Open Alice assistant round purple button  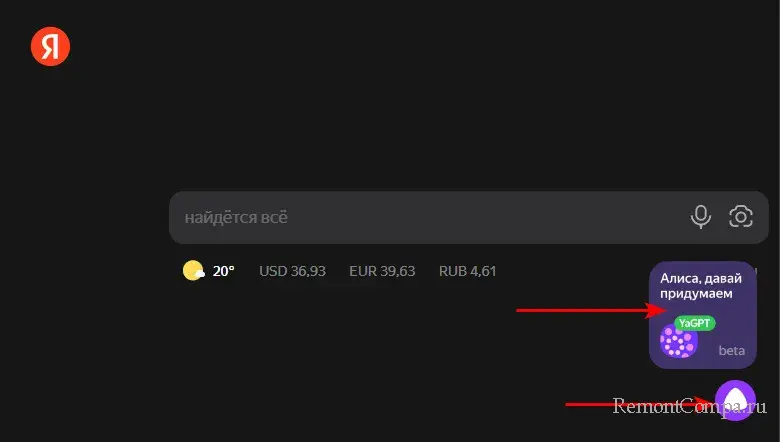point(735,400)
